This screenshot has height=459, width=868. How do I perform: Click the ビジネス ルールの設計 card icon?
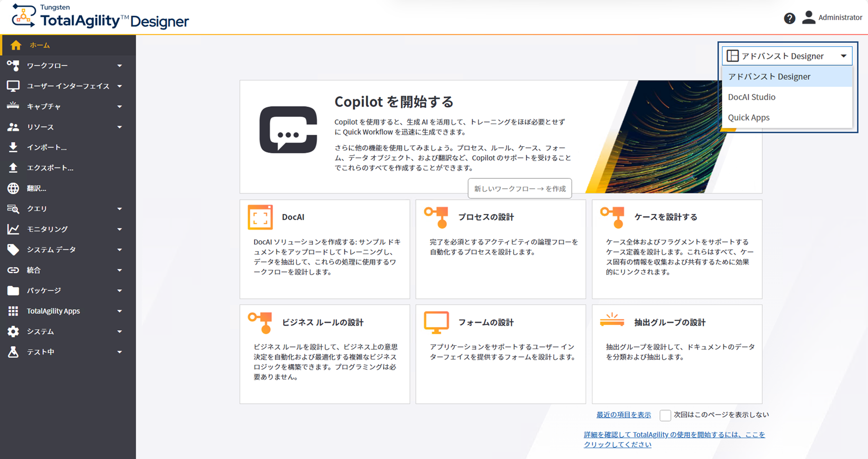[x=260, y=323]
